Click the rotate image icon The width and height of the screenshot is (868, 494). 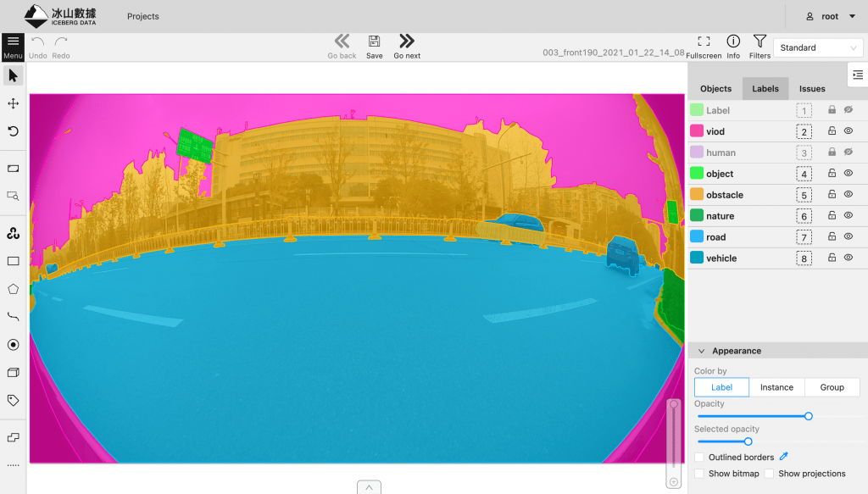tap(13, 131)
